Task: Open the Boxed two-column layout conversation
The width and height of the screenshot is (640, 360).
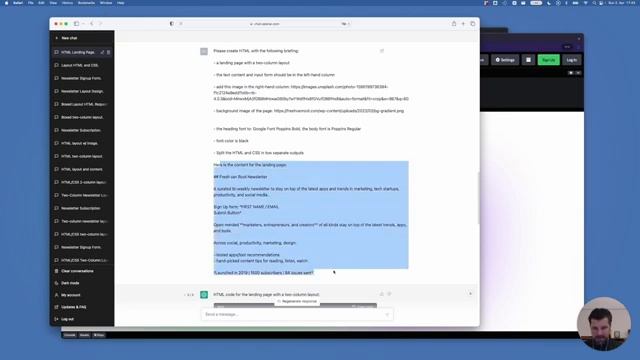Action: click(x=82, y=117)
